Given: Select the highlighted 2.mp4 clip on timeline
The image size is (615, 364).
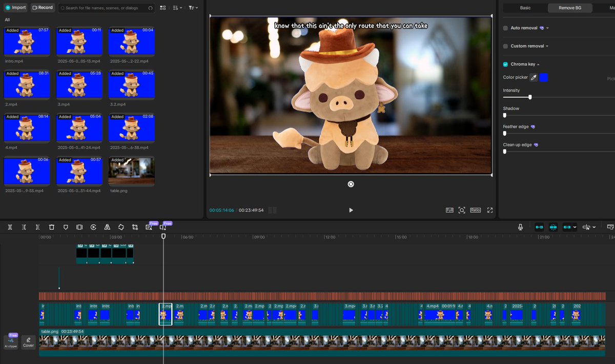Looking at the screenshot, I should pos(165,314).
